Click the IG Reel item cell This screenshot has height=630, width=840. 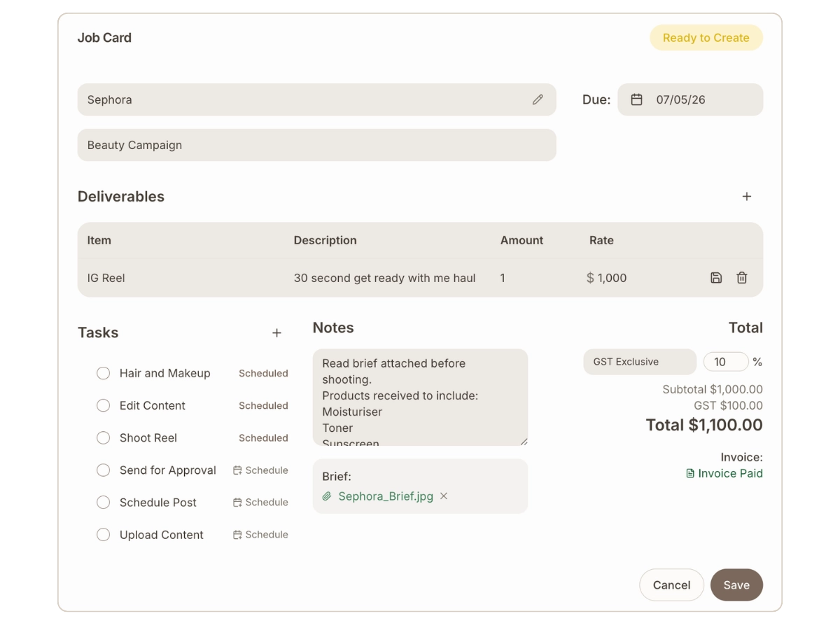(x=106, y=278)
